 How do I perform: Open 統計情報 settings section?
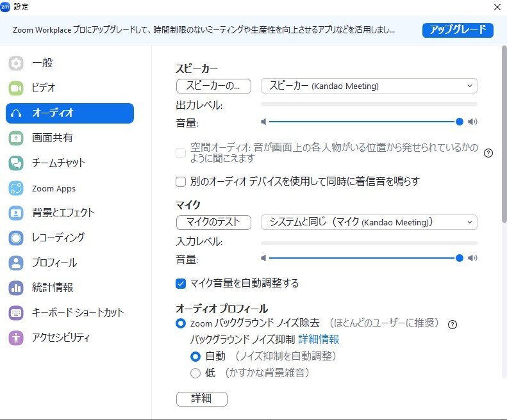pos(70,288)
